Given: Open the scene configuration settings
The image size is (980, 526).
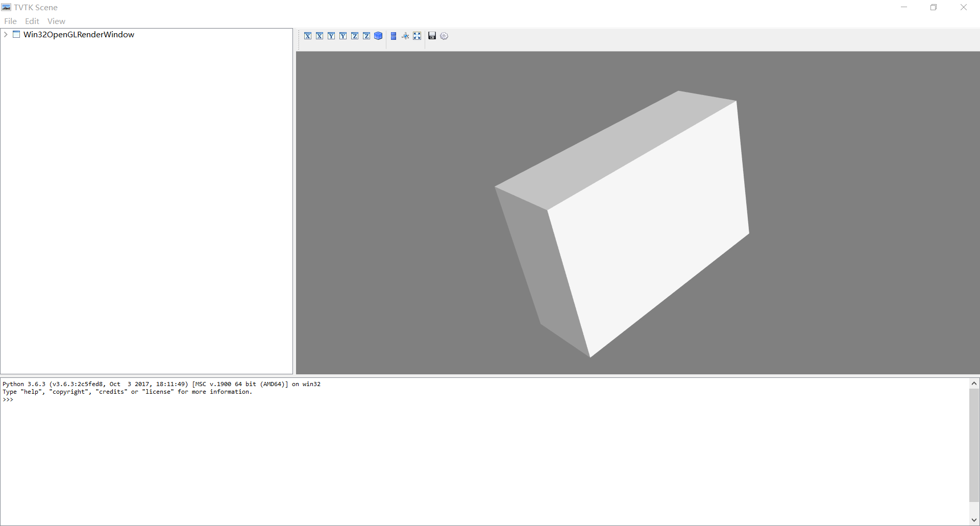Looking at the screenshot, I should 444,36.
